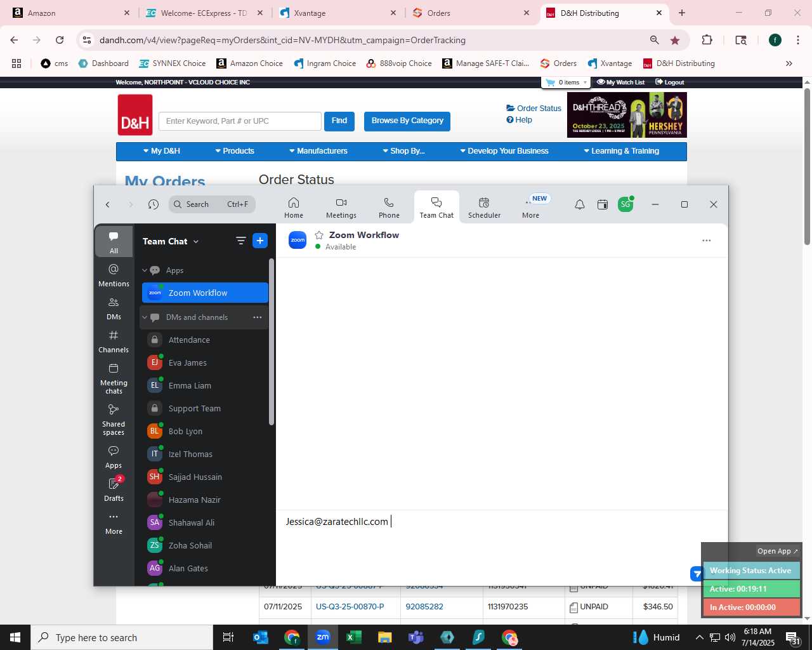
Task: Open Zoom Workflow chat options ellipsis
Action: click(707, 241)
